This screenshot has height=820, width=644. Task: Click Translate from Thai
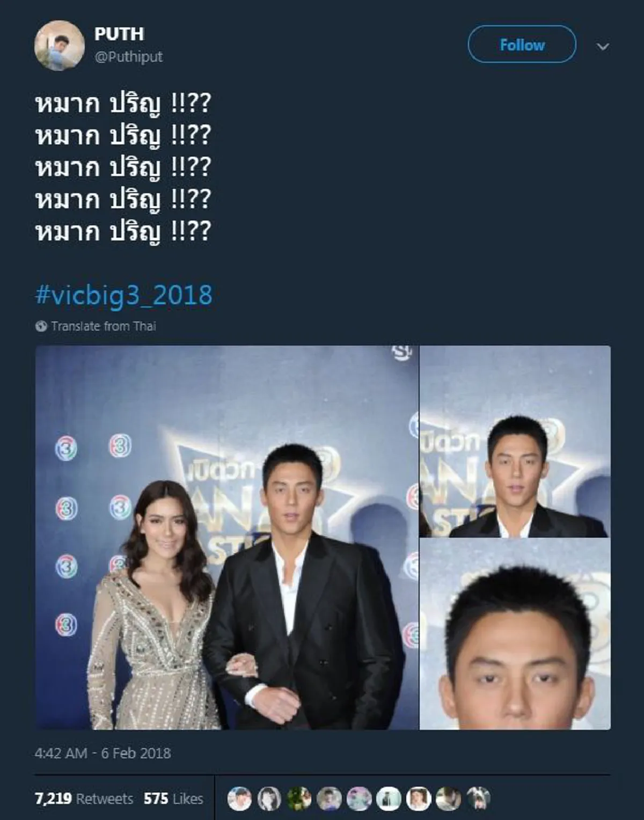[104, 326]
